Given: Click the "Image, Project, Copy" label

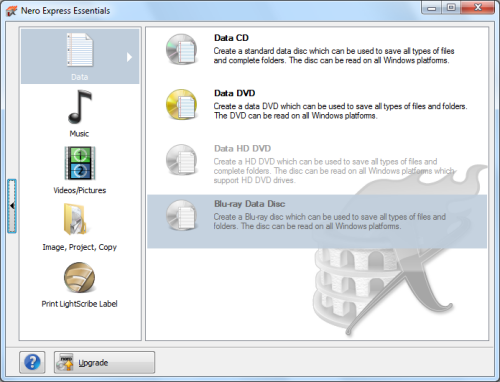Looking at the screenshot, I should pos(80,247).
